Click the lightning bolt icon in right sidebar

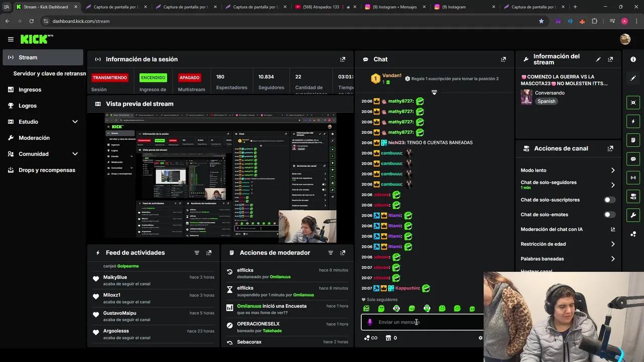coord(633,122)
